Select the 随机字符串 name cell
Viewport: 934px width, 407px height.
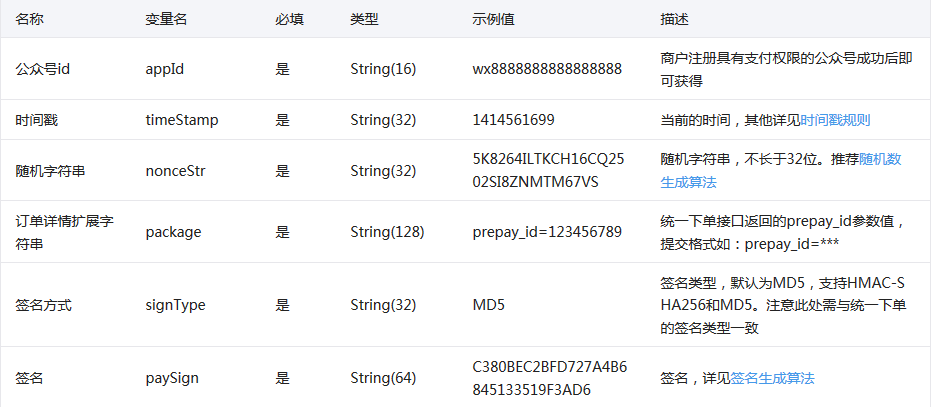tap(50, 172)
